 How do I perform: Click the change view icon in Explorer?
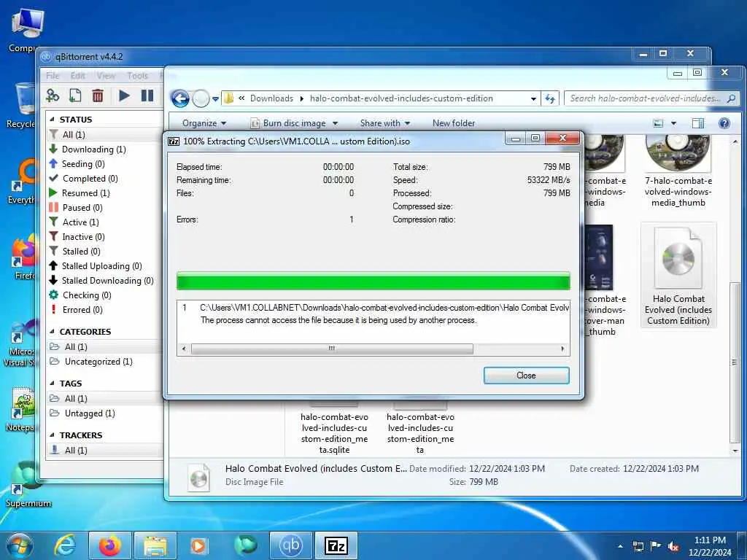click(x=659, y=123)
